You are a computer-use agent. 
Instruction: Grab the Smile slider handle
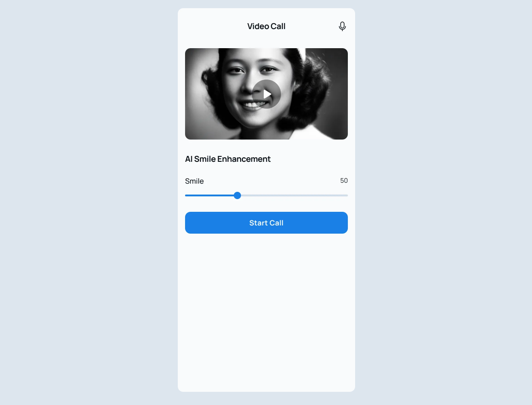tap(237, 195)
